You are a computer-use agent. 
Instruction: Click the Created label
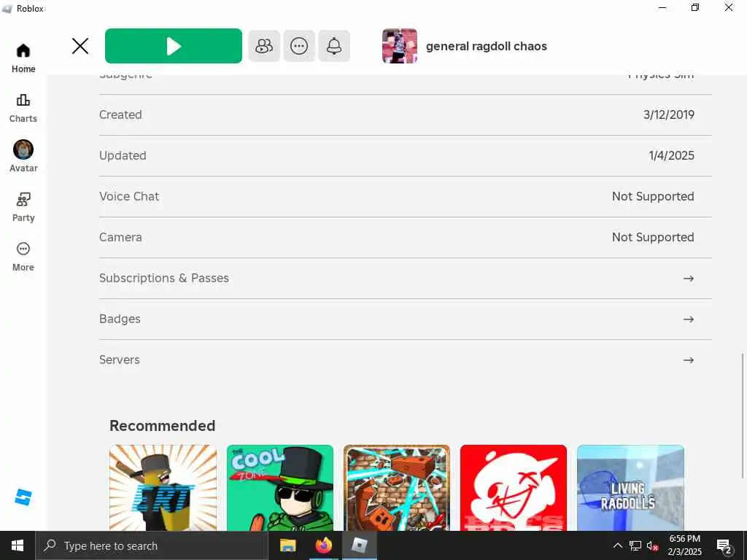click(x=120, y=114)
